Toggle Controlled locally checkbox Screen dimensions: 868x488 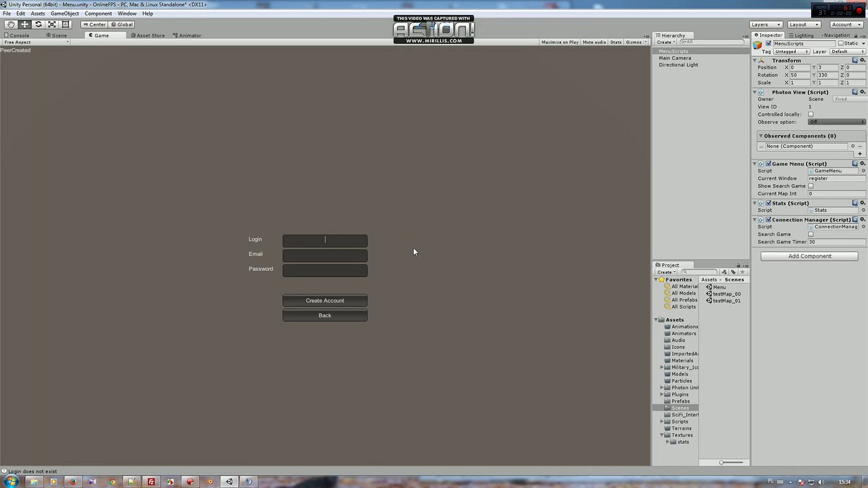coord(811,115)
